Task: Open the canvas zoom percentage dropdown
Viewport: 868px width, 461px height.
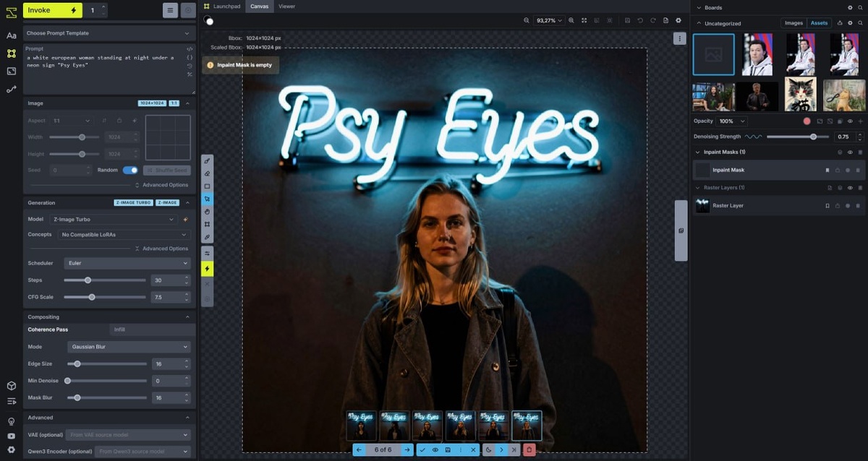Action: pos(549,20)
